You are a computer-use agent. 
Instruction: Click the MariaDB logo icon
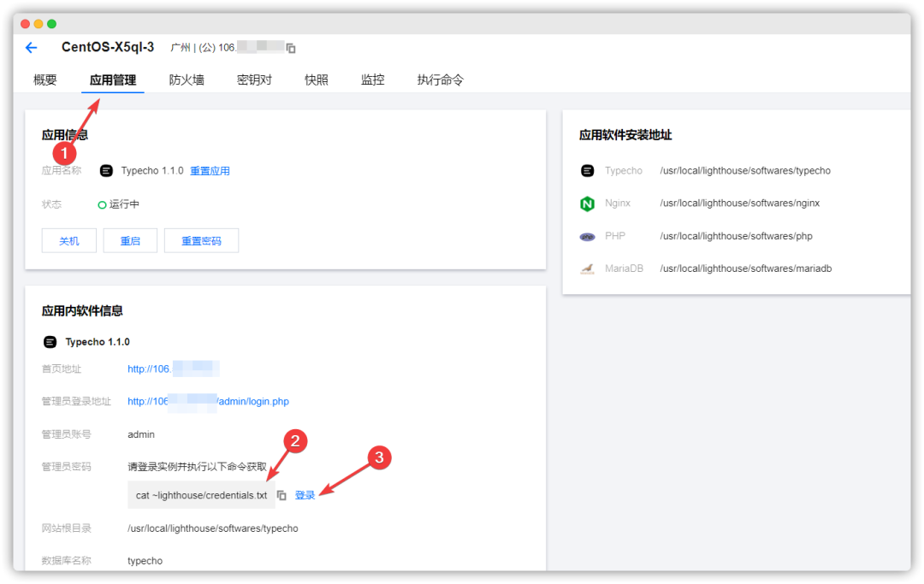[x=588, y=269]
